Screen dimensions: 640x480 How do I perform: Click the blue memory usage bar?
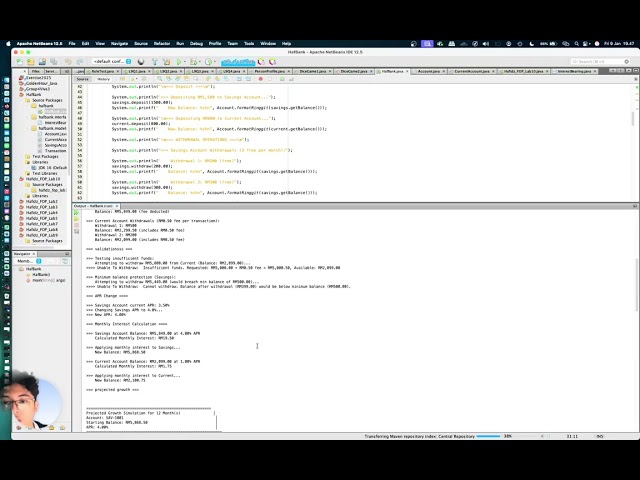[238, 62]
